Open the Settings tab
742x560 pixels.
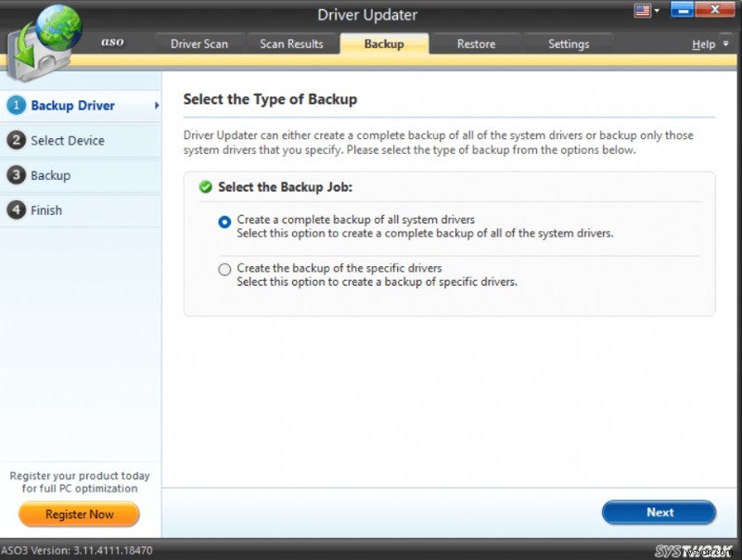coord(569,43)
